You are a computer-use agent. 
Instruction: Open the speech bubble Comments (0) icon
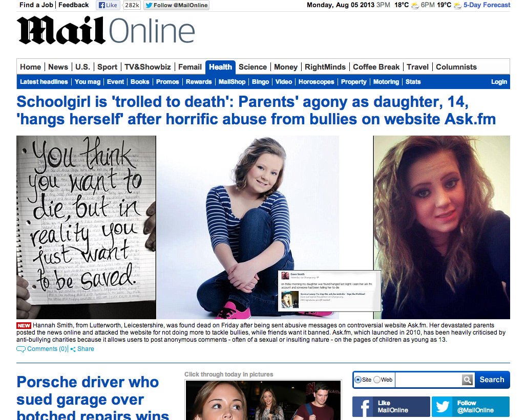point(21,349)
